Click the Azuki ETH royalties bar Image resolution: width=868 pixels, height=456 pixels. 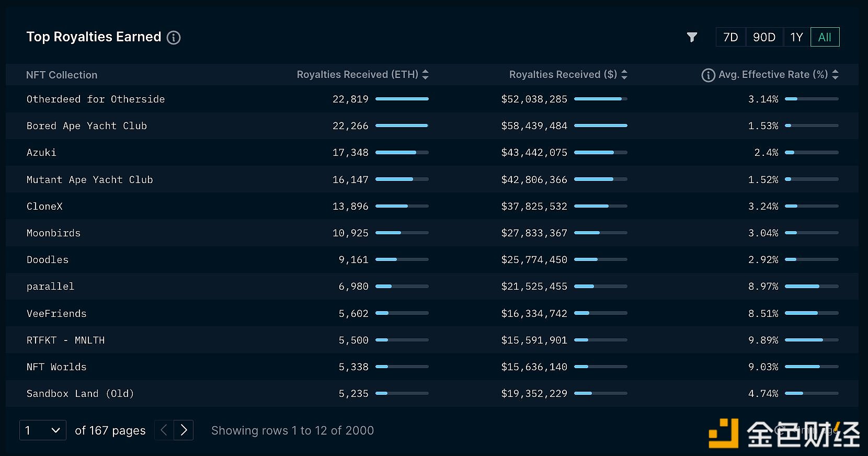click(402, 153)
